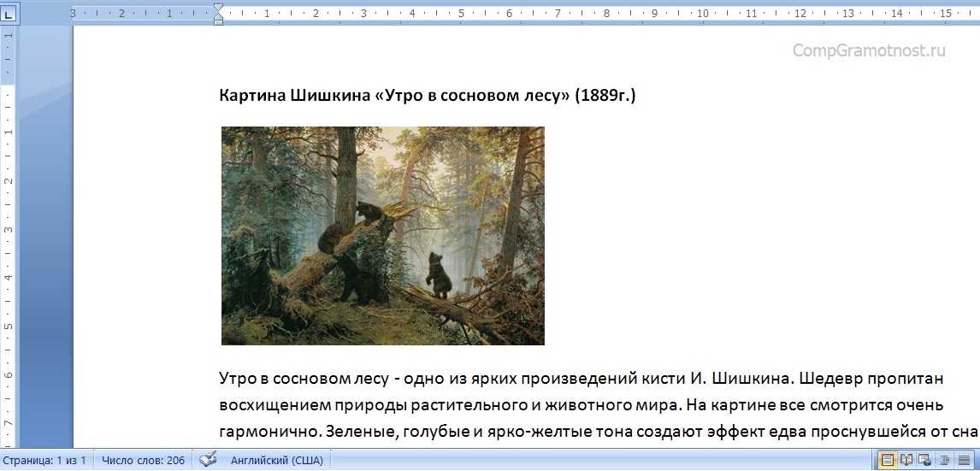The width and height of the screenshot is (980, 471).
Task: Switch to Full Screen Reading view
Action: (906, 461)
